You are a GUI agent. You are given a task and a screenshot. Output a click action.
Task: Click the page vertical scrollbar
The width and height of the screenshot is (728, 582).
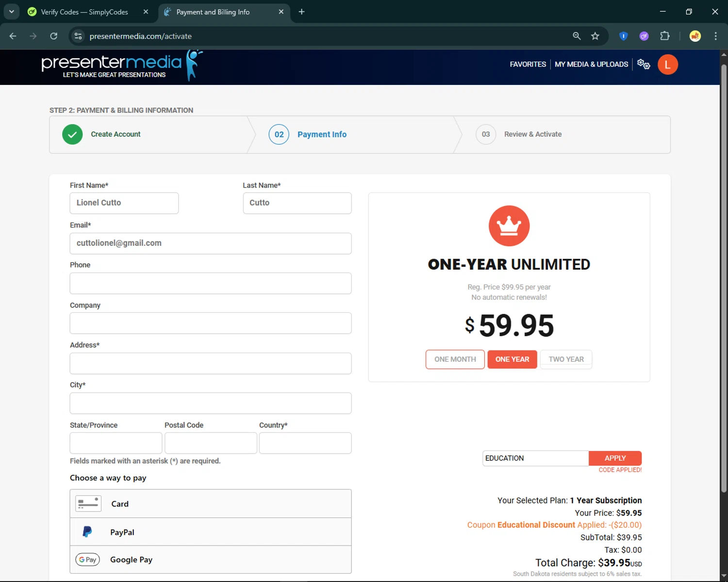(724, 279)
